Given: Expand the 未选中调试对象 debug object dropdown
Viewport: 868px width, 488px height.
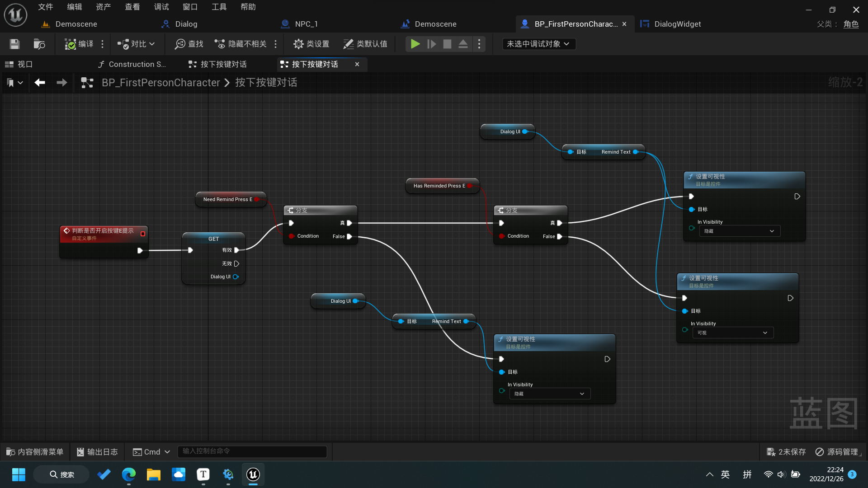Looking at the screenshot, I should tap(538, 44).
